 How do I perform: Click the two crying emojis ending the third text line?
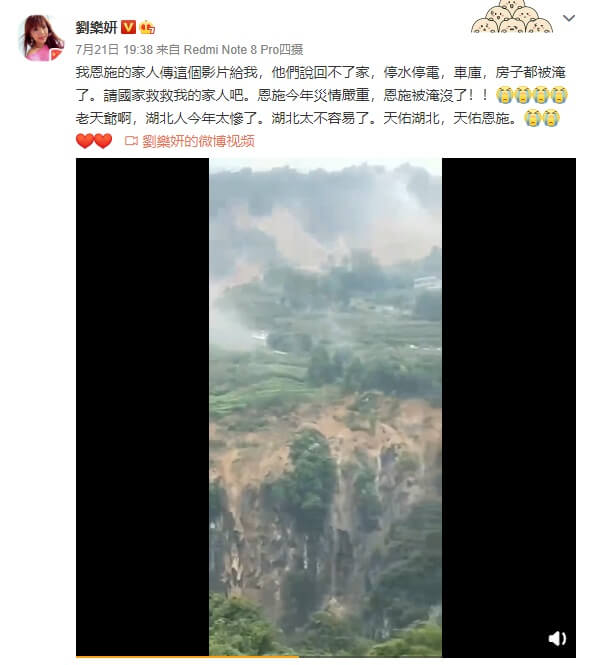click(542, 118)
